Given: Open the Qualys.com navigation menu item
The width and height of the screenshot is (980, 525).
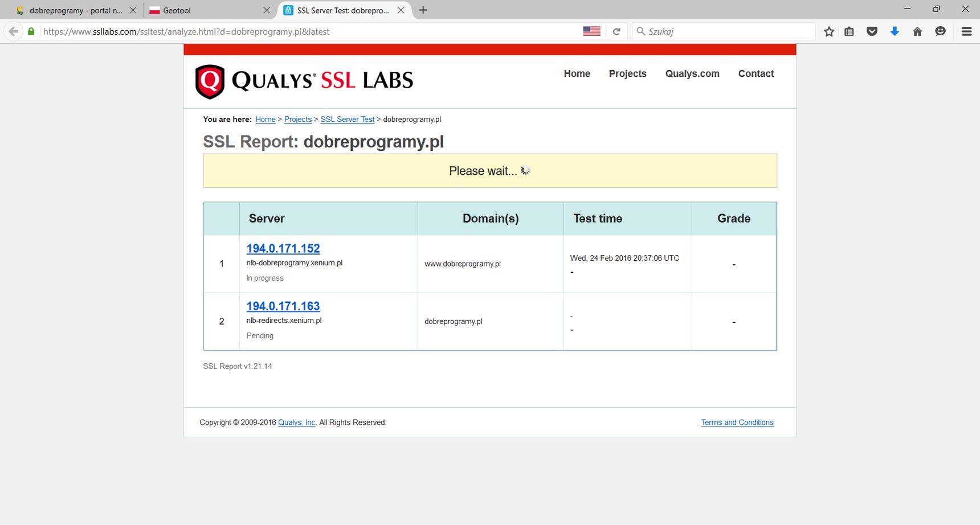Looking at the screenshot, I should [x=692, y=73].
